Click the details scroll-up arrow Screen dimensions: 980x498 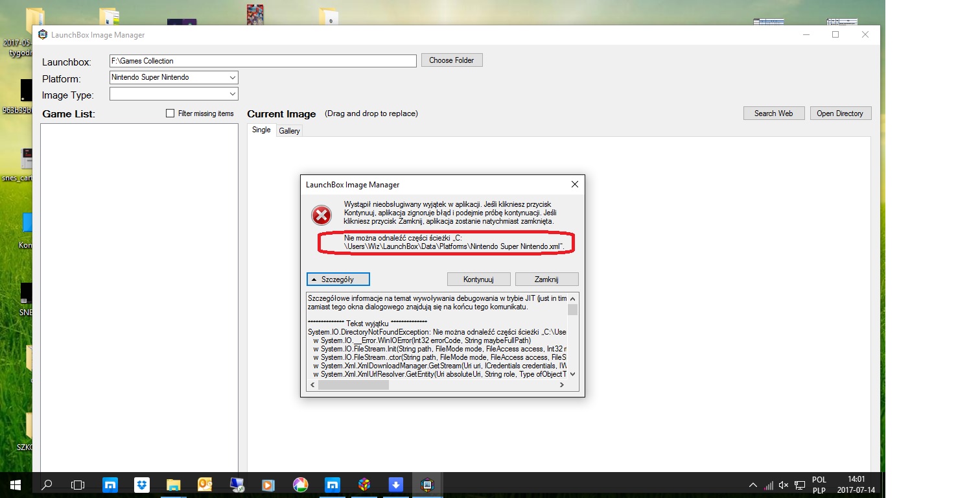572,298
